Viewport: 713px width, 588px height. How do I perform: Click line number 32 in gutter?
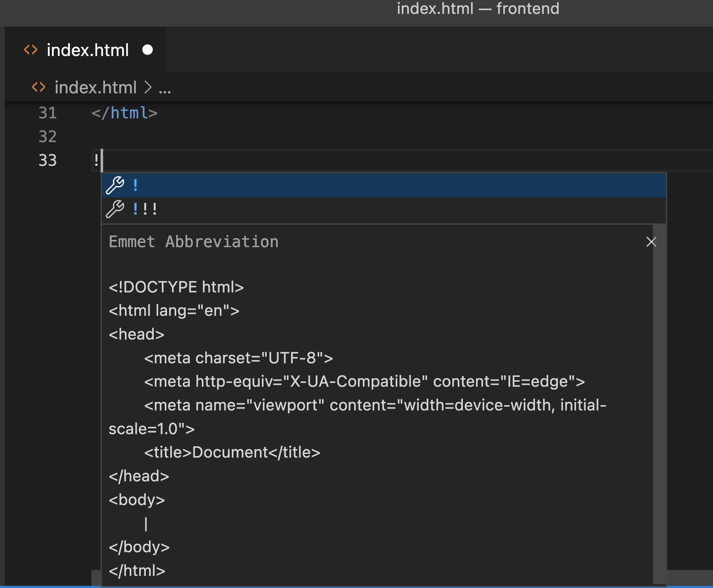[x=47, y=136]
